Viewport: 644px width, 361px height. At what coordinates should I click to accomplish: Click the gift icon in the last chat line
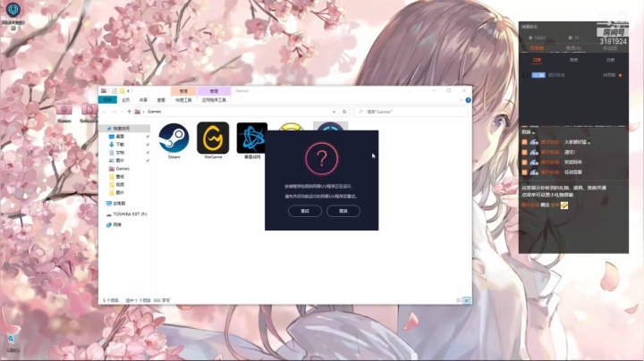(x=564, y=206)
